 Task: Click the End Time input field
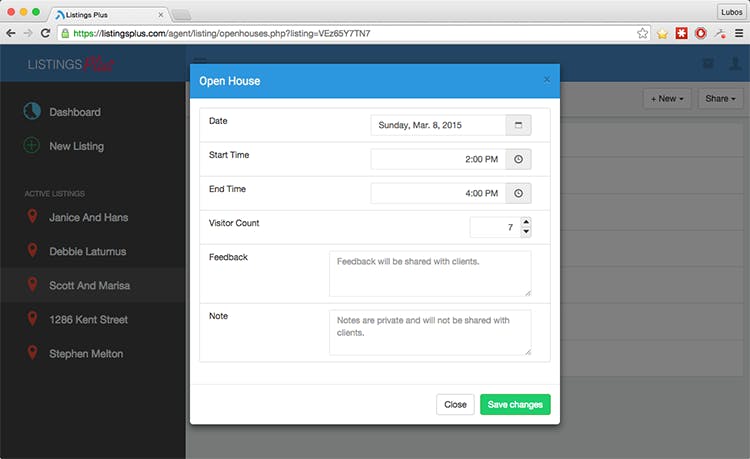pyautogui.click(x=438, y=193)
